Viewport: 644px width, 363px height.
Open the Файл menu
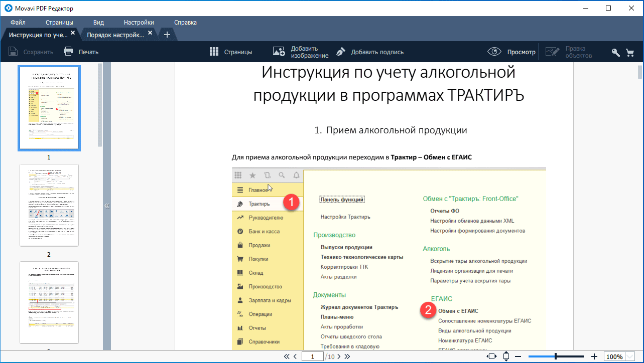tap(18, 23)
